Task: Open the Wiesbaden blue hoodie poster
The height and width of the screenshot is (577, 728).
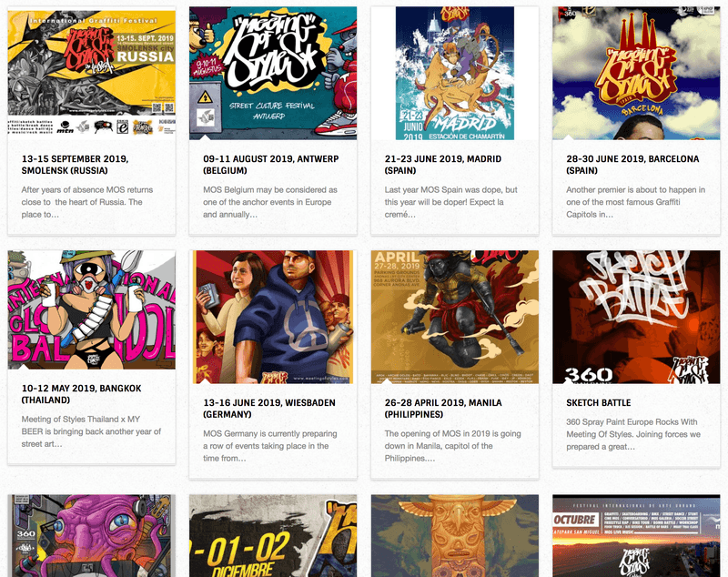Action: [x=273, y=317]
